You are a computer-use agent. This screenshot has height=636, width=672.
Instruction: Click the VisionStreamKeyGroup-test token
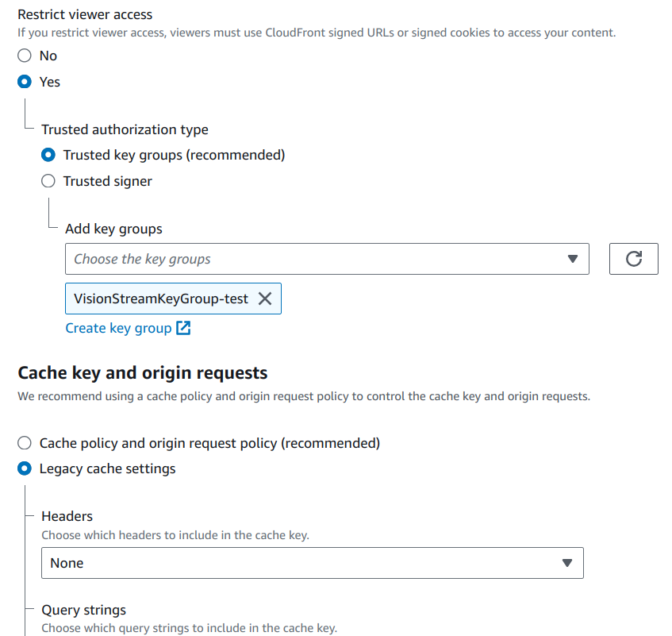tap(160, 299)
